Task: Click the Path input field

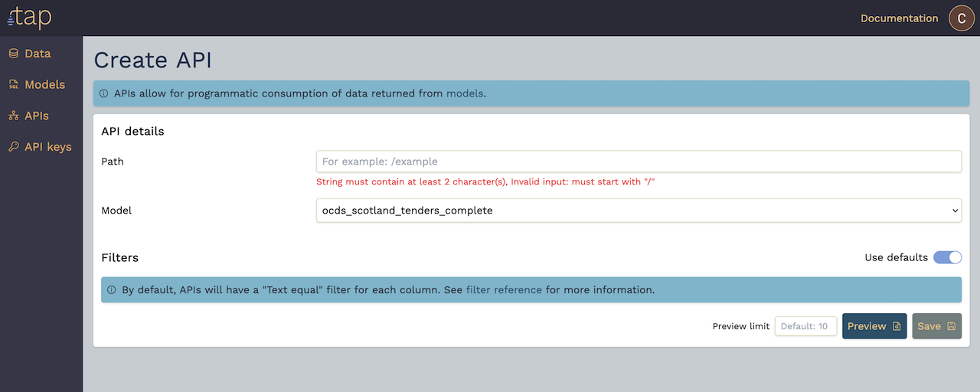Action: (639, 162)
